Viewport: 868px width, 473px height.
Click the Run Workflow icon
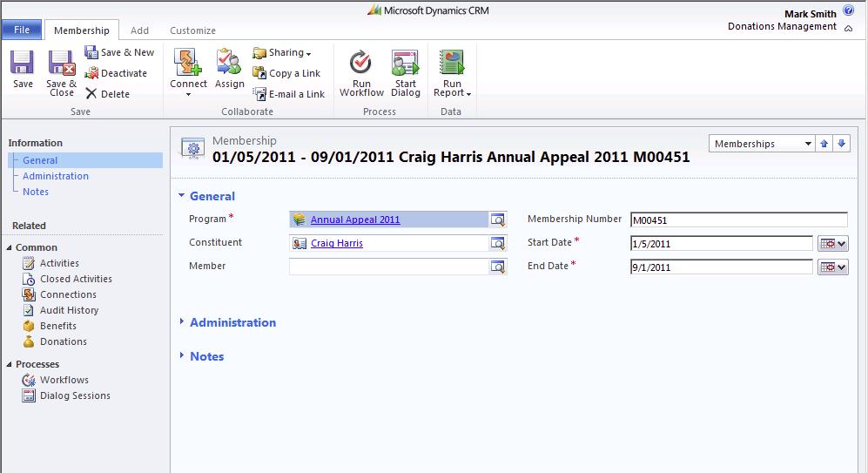coord(361,63)
